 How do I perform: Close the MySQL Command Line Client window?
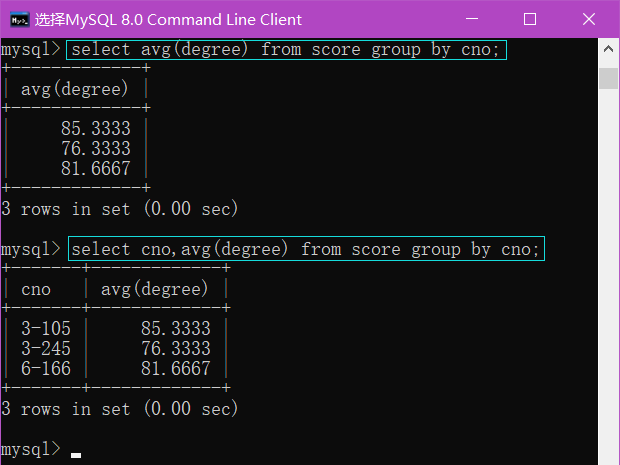tap(589, 19)
